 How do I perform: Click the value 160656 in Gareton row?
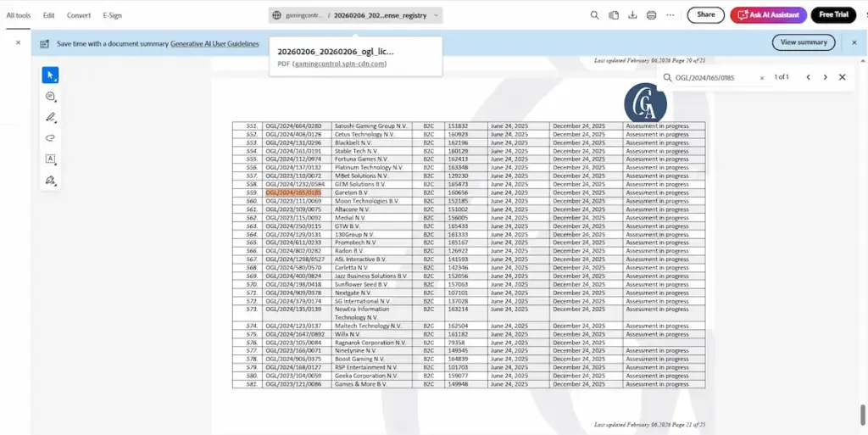[458, 192]
